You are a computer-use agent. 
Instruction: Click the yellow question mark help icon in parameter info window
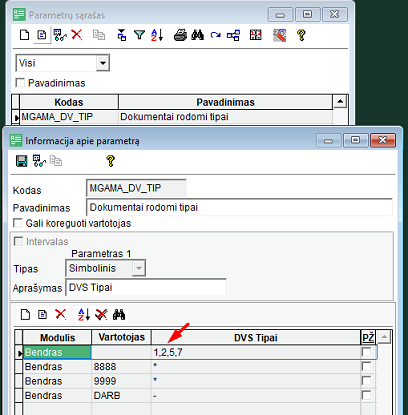(x=111, y=161)
